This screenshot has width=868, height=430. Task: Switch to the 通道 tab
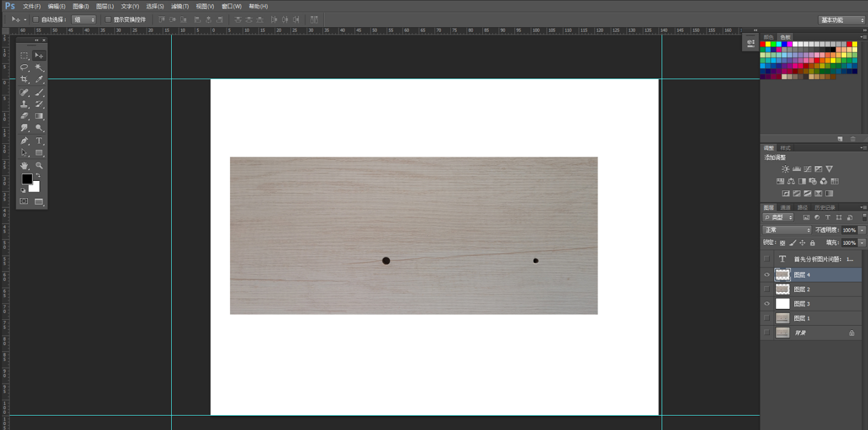(x=786, y=207)
